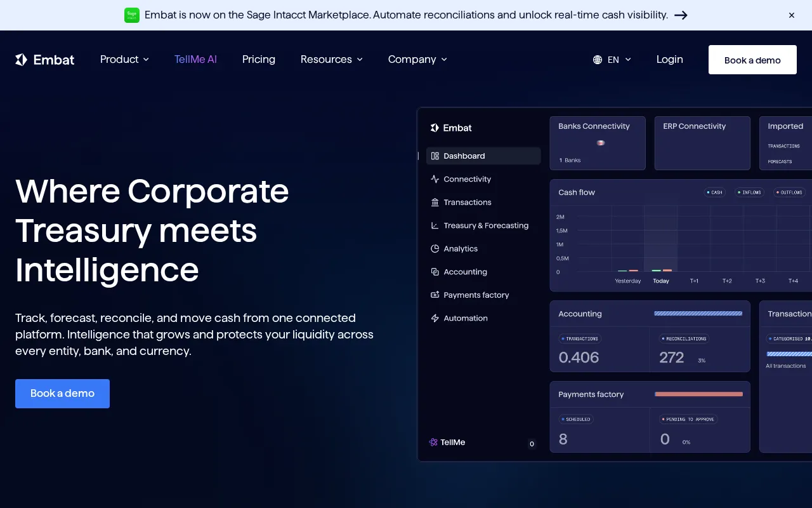This screenshot has height=508, width=812.
Task: Open TellMe AI page
Action: tap(195, 59)
